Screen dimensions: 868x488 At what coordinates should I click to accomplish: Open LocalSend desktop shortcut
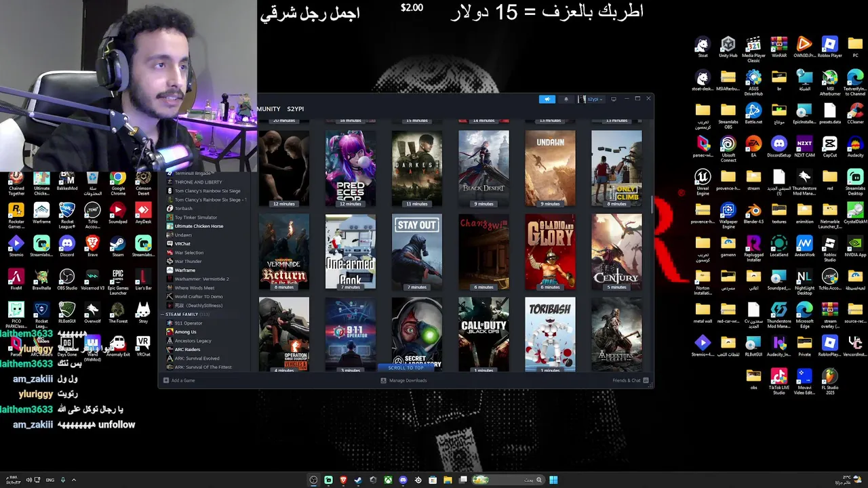coord(779,247)
